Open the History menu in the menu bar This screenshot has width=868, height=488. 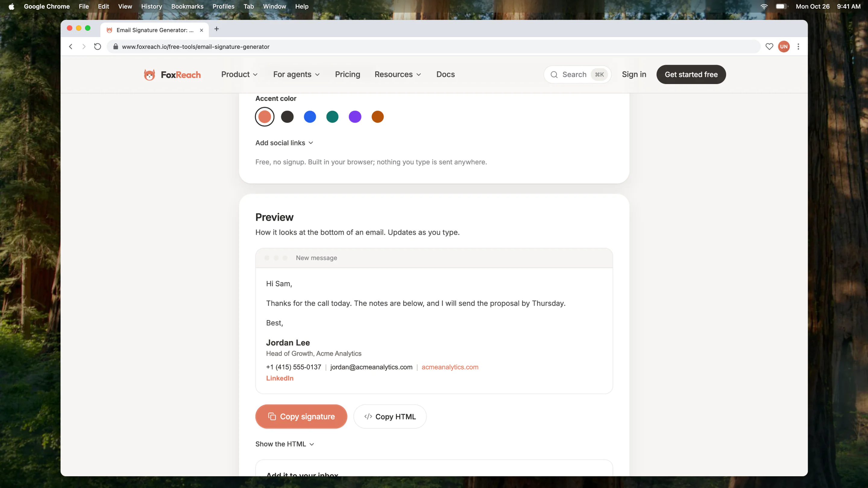click(152, 6)
